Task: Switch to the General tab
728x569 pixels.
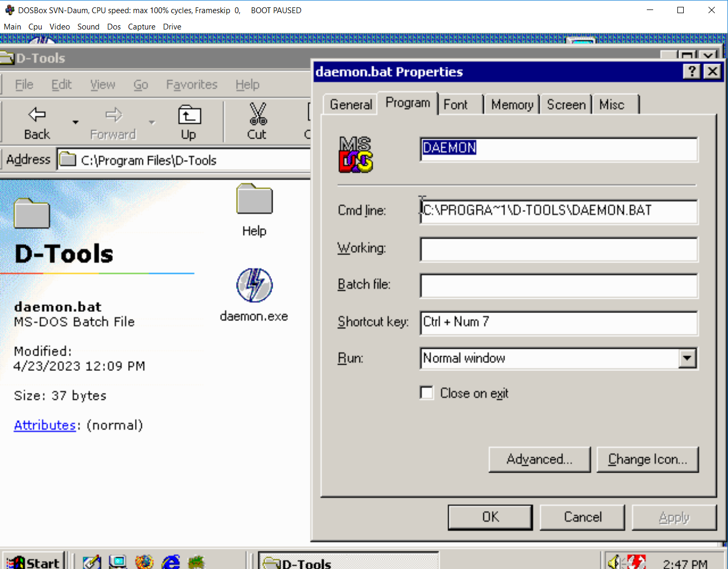Action: pyautogui.click(x=351, y=105)
